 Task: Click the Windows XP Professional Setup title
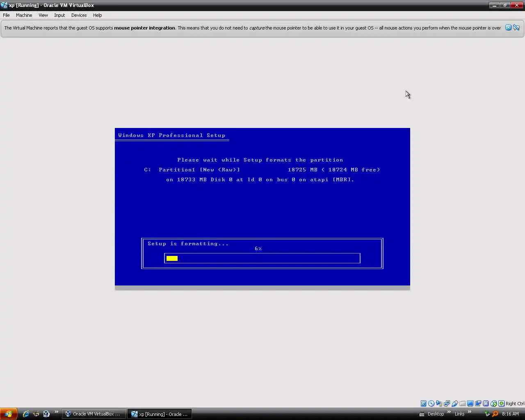tap(171, 135)
